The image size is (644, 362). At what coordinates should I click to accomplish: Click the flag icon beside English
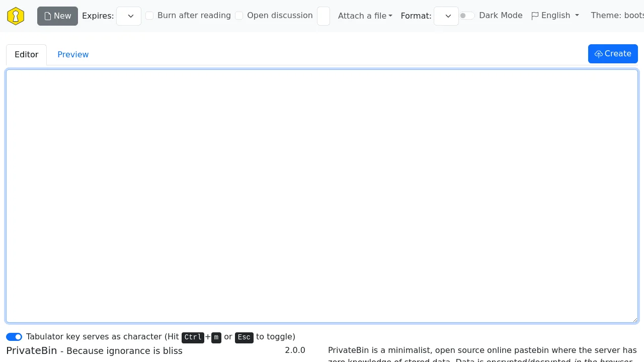(x=535, y=16)
